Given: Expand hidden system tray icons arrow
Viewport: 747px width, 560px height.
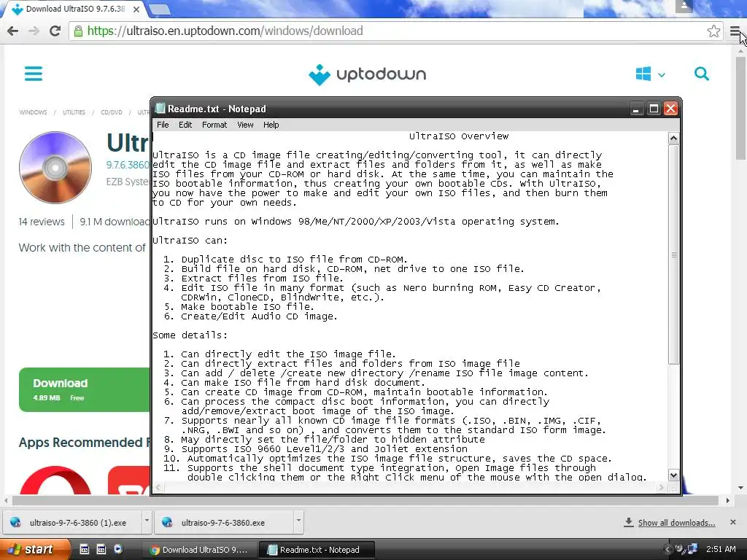Looking at the screenshot, I should click(x=668, y=550).
